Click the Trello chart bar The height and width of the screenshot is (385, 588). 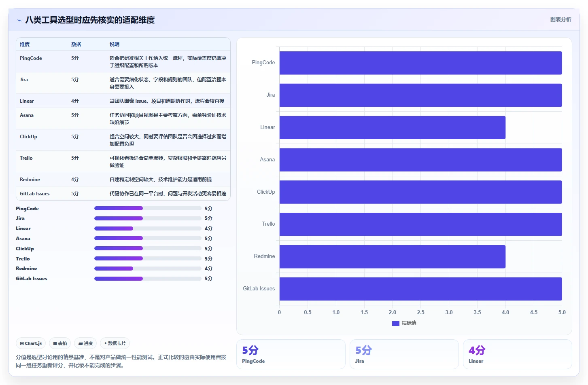click(420, 224)
